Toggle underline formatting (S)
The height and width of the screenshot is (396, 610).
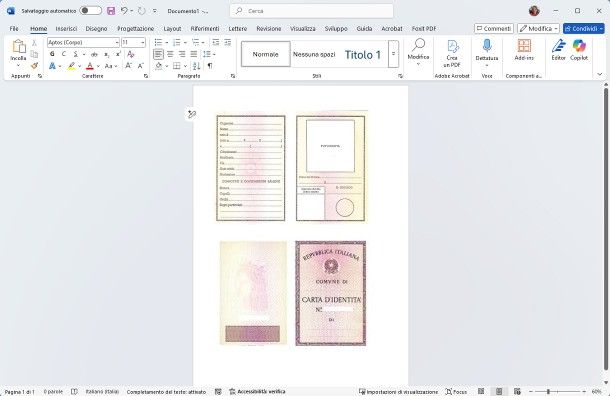click(75, 54)
